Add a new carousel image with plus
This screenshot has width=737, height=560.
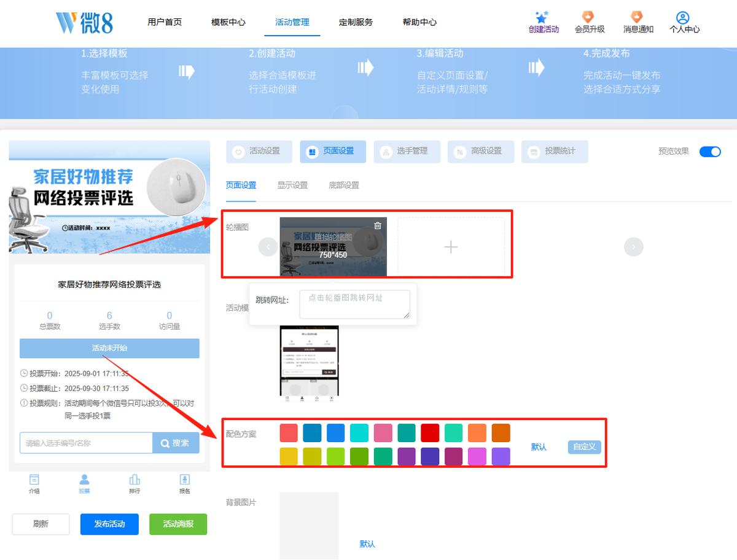tap(451, 247)
